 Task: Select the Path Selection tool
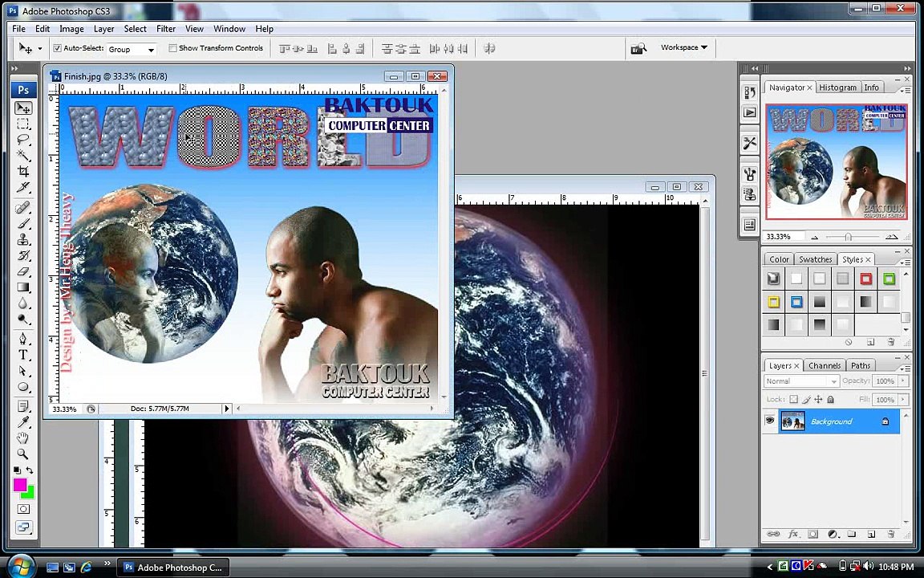(x=23, y=371)
